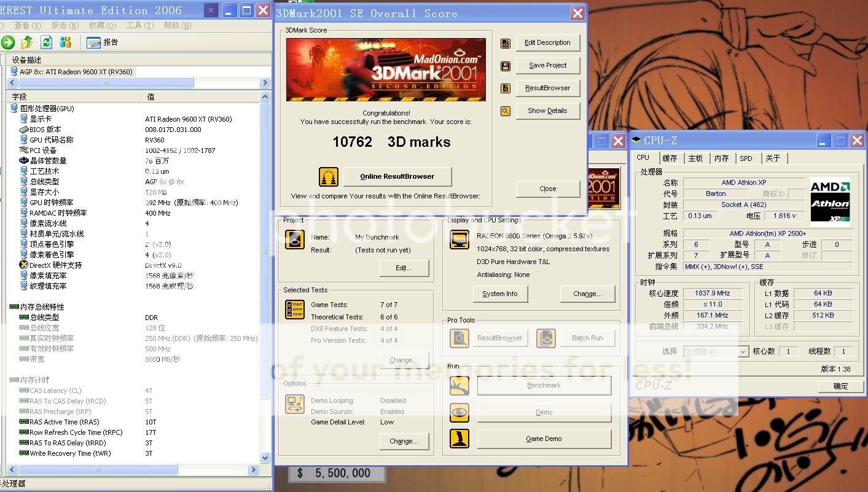Screen dimensions: 868x492
Task: Click the Online ResultBrowser button
Action: click(397, 177)
